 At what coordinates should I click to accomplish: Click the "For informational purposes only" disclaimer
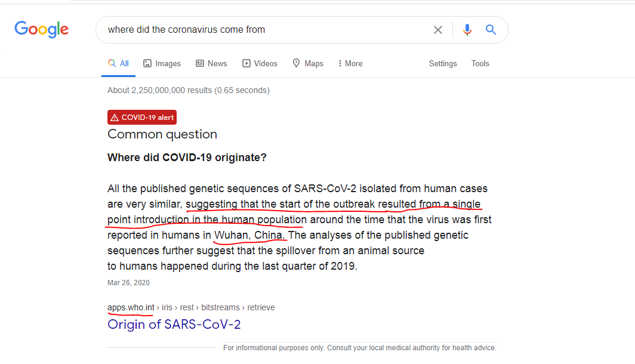click(x=359, y=348)
